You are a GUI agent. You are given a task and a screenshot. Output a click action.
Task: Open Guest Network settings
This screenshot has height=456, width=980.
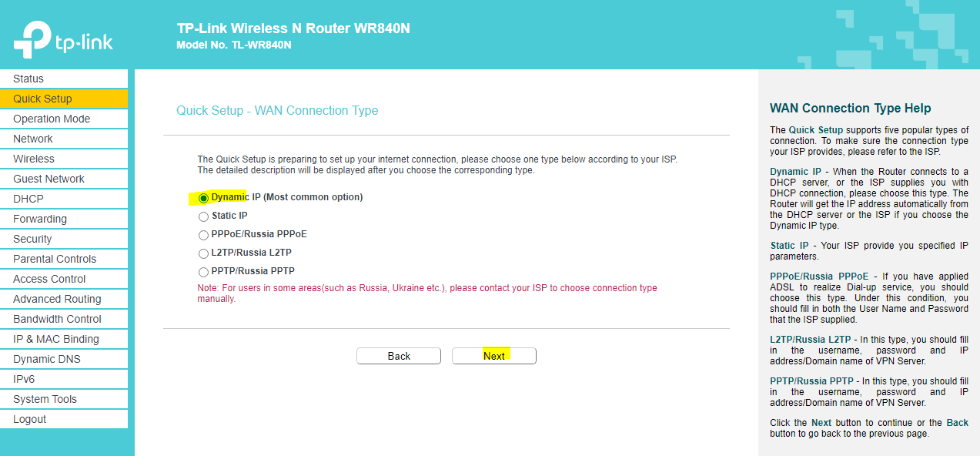[x=64, y=179]
